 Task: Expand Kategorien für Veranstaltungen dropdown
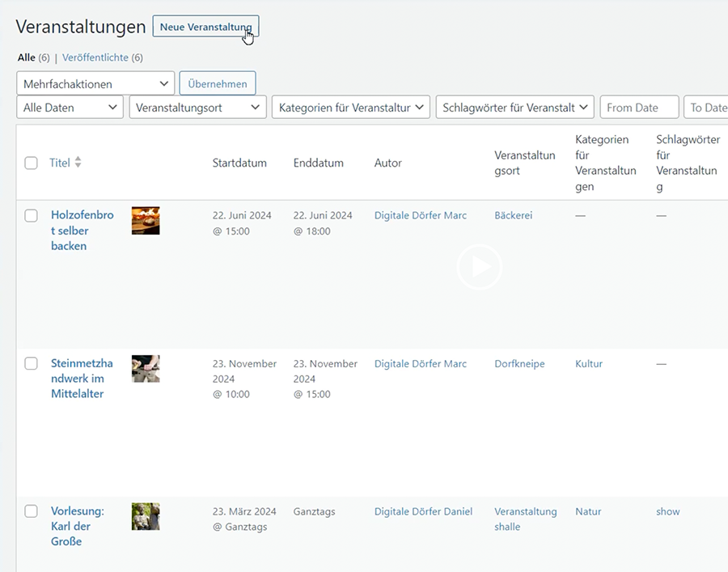point(350,107)
